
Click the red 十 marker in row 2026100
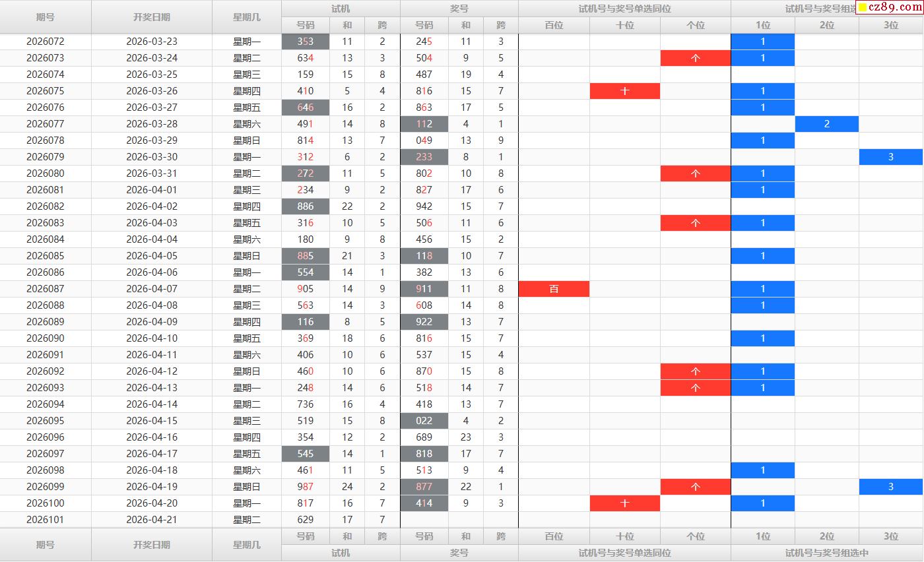point(624,503)
